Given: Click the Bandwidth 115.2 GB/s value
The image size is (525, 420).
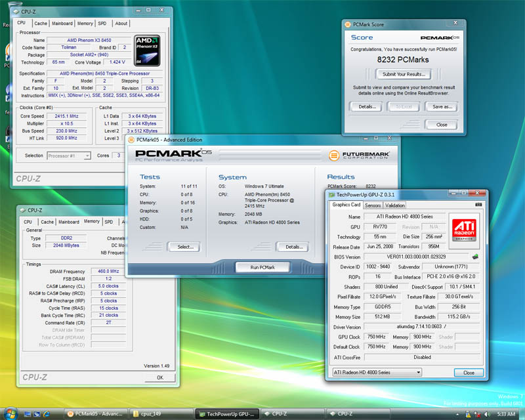Looking at the screenshot, I should tap(458, 317).
